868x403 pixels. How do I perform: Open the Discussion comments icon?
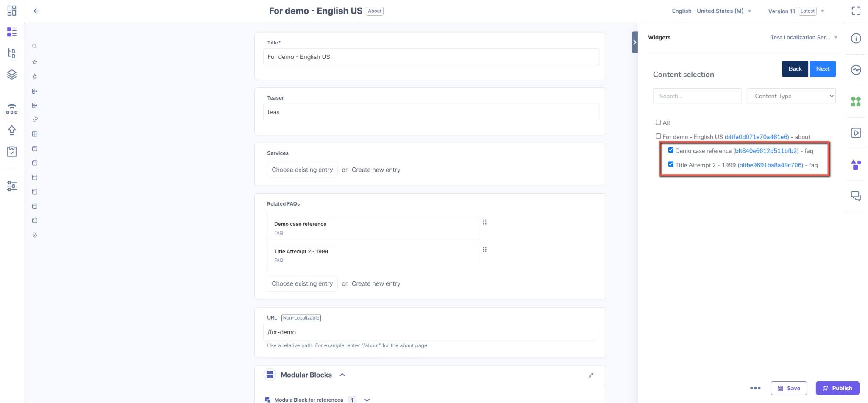click(x=856, y=196)
